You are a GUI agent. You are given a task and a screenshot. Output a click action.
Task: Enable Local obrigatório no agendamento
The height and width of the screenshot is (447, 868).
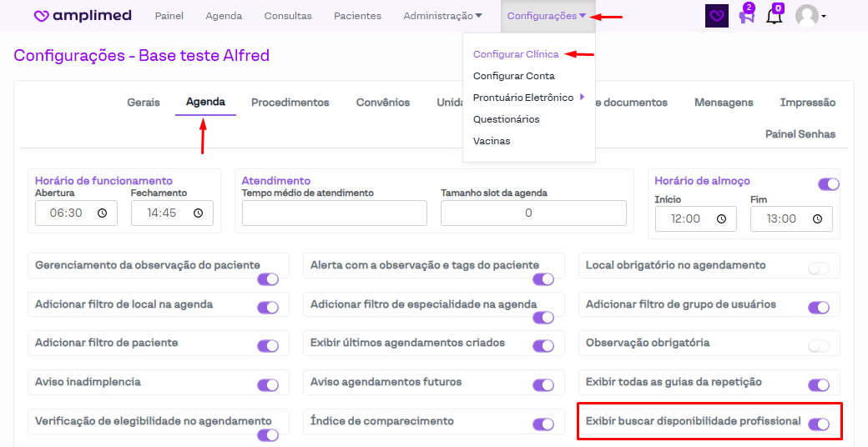click(819, 269)
